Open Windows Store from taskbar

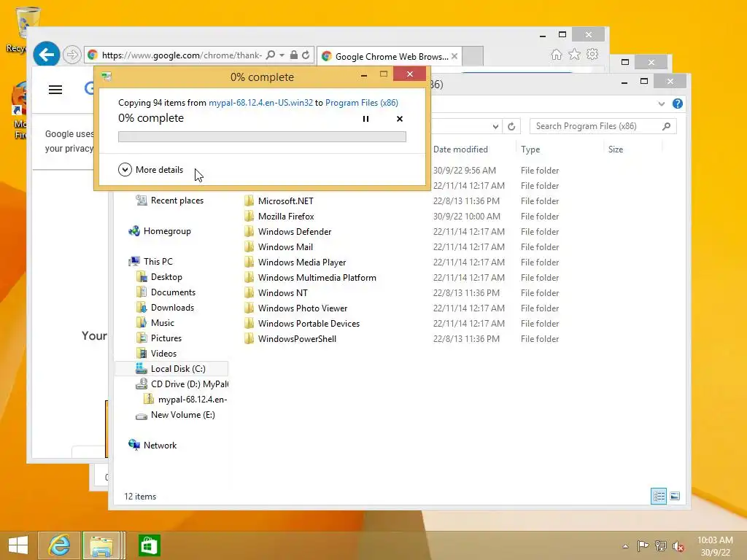click(x=149, y=545)
